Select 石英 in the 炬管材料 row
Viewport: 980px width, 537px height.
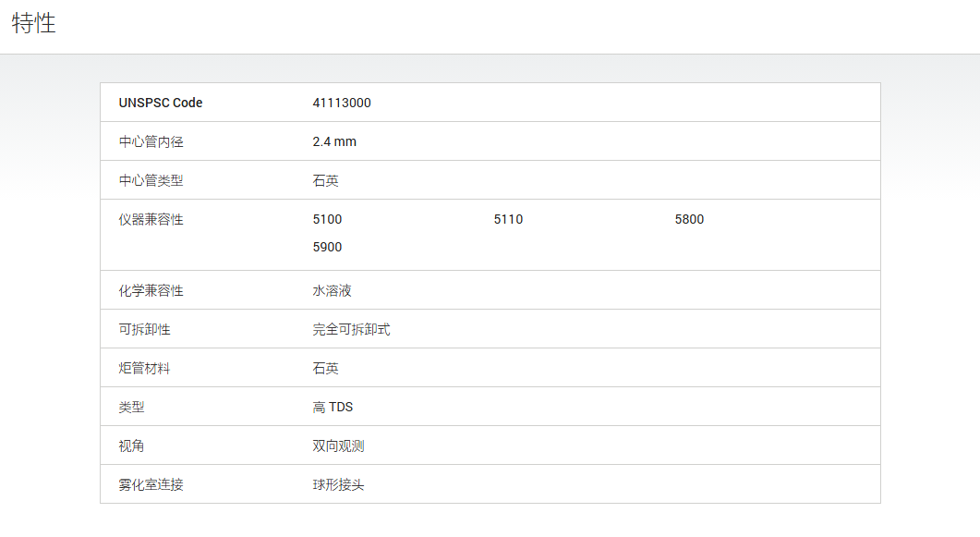326,368
